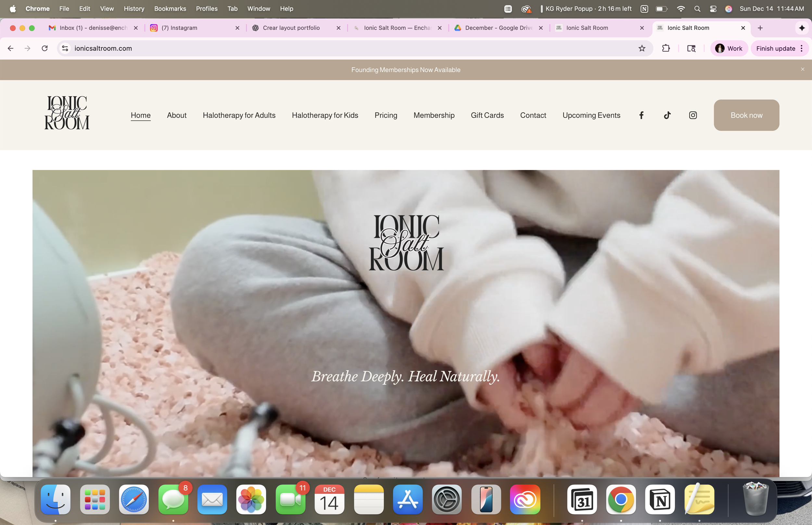812x525 pixels.
Task: Open the Instagram icon in site header
Action: [693, 115]
